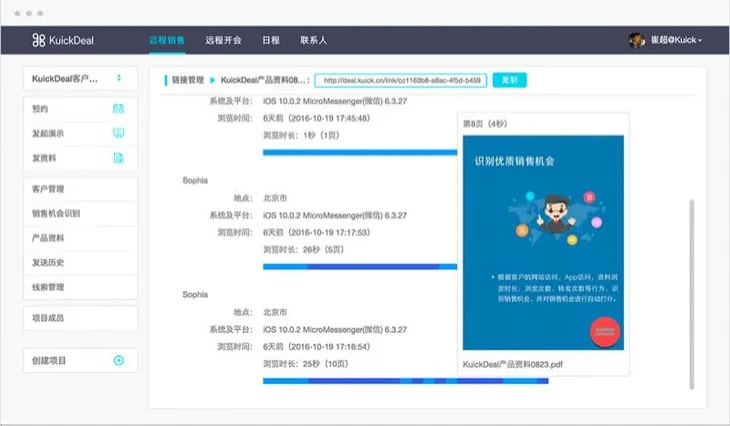
Task: Click the breadcrumb arrow after 链接管理
Action: [212, 80]
